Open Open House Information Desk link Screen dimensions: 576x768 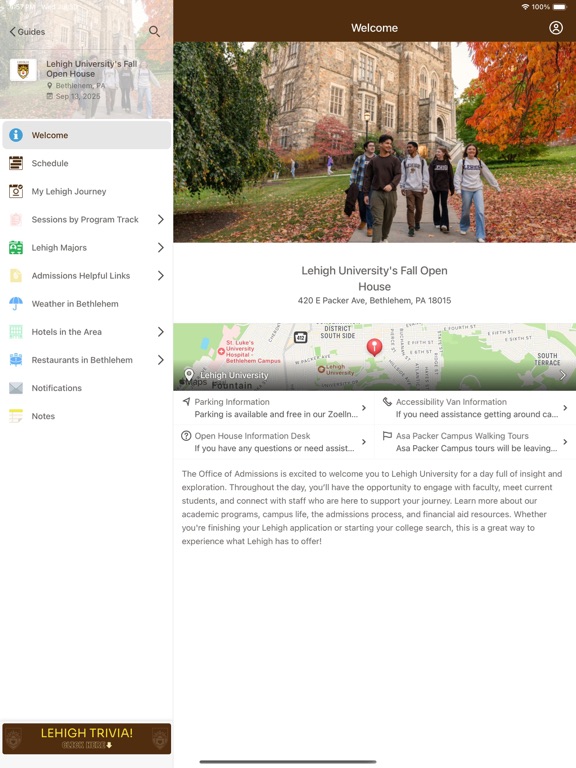tap(274, 442)
